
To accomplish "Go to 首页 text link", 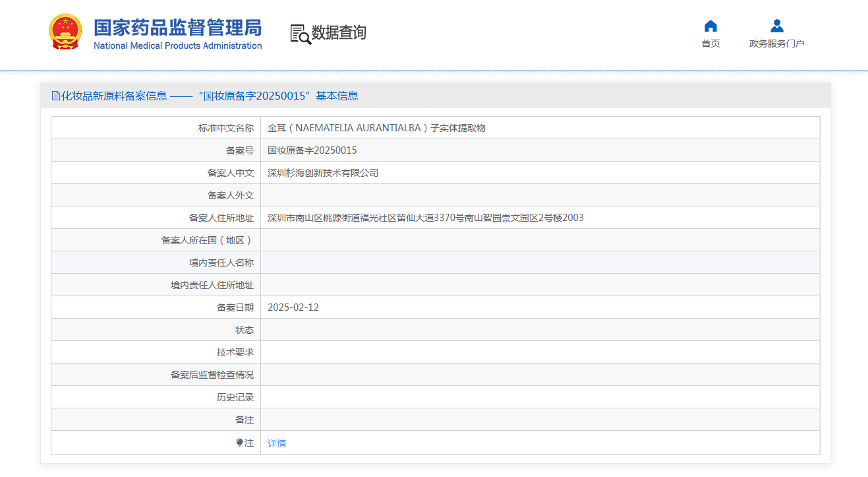I will (x=710, y=44).
